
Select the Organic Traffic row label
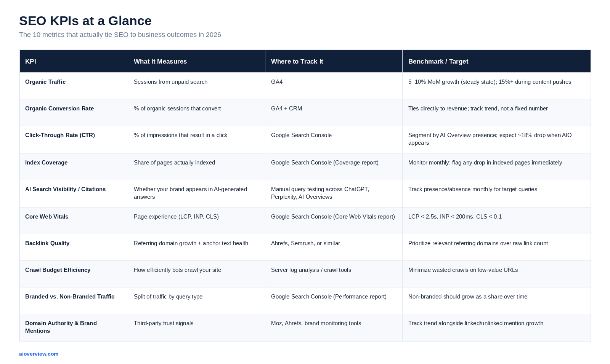(45, 82)
